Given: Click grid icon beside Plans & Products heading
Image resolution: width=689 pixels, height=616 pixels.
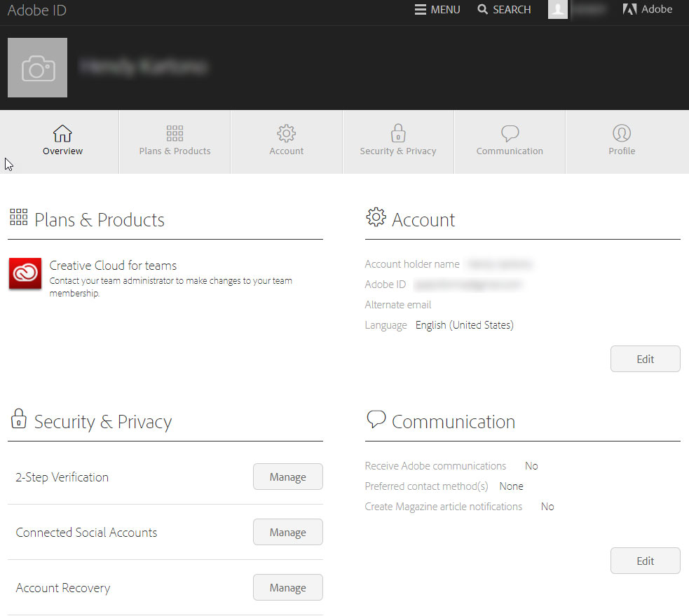Looking at the screenshot, I should [x=18, y=217].
